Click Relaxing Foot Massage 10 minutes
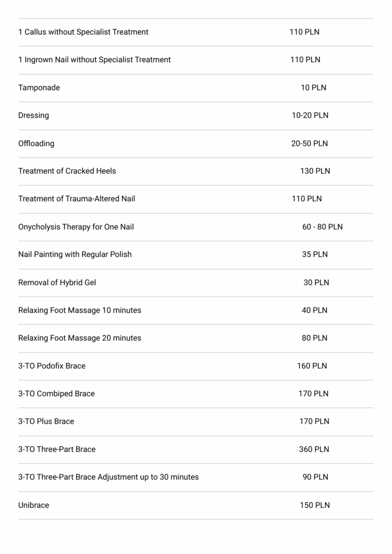The image size is (392, 554). (x=79, y=310)
